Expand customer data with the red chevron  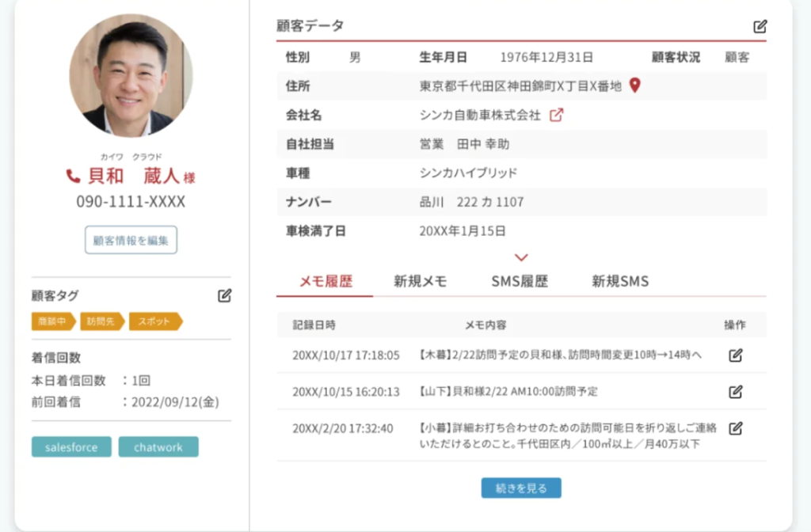[x=521, y=257]
